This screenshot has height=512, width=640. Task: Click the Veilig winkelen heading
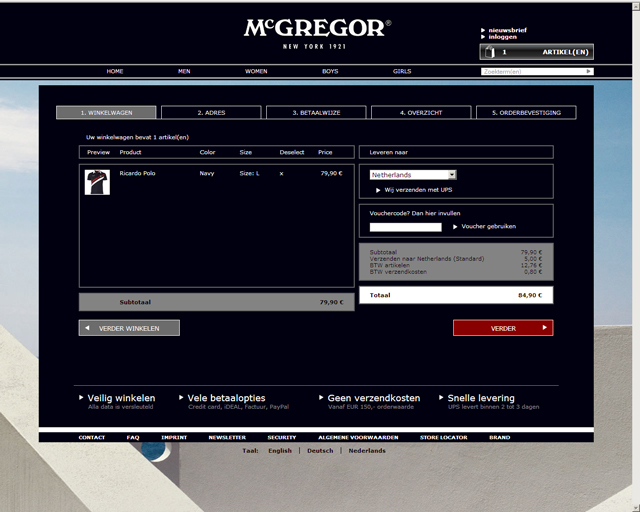pos(121,398)
